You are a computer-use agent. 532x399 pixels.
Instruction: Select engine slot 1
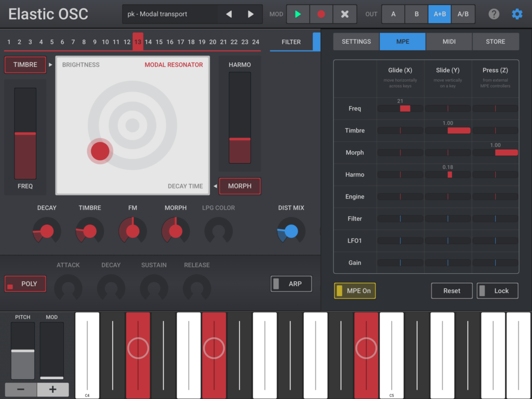[x=9, y=42]
